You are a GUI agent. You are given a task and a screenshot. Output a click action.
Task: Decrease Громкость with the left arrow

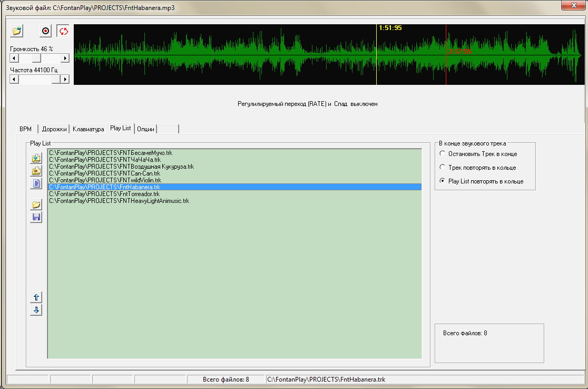pyautogui.click(x=14, y=58)
